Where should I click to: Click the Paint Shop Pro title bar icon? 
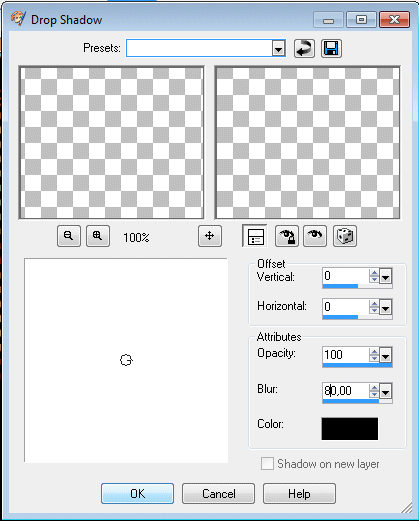click(18, 18)
